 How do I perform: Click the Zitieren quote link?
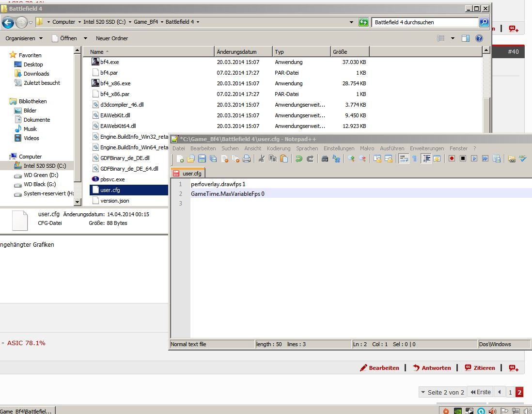click(x=480, y=368)
